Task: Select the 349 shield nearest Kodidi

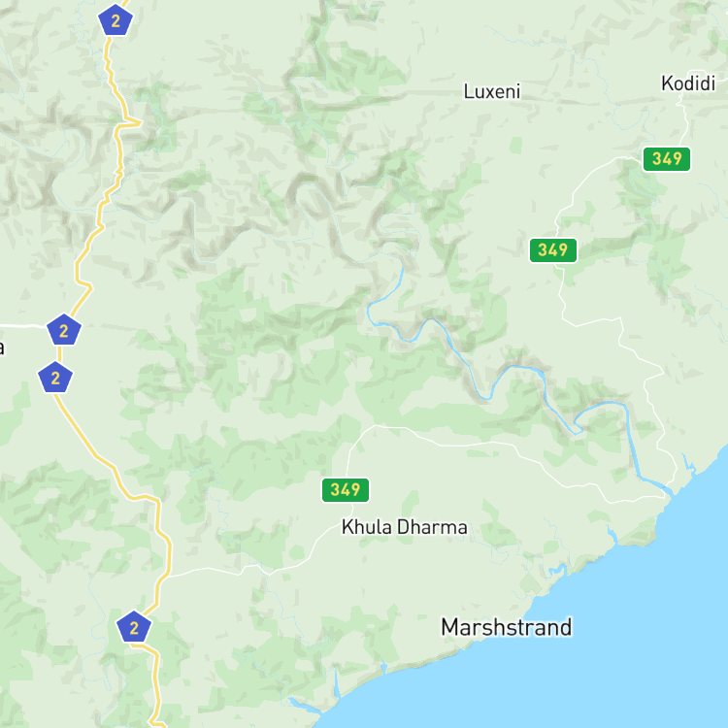Action: tap(667, 159)
